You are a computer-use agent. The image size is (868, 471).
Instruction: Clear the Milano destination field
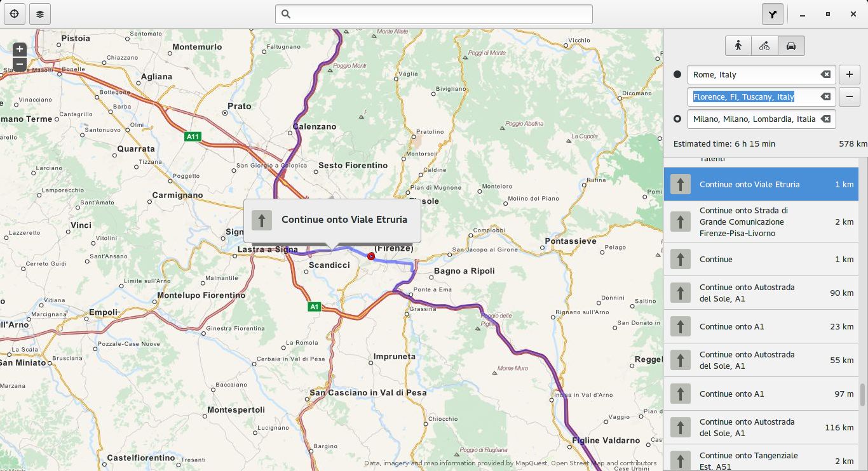point(825,119)
